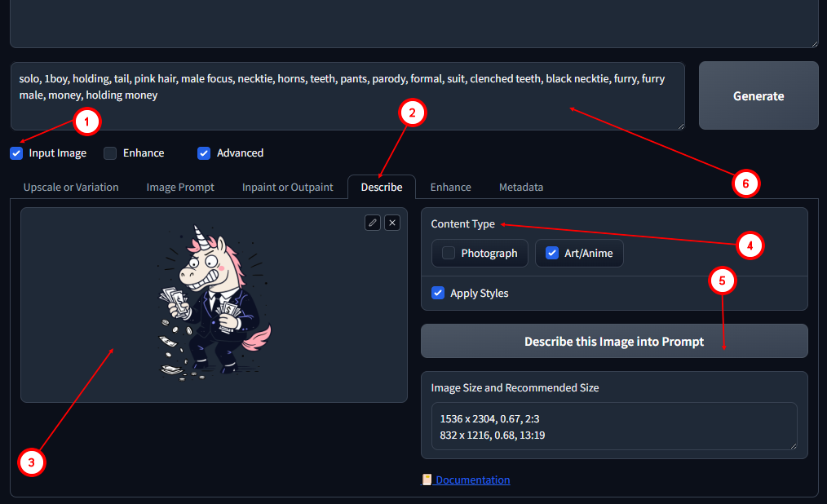
Task: Open the Enhance tab
Action: coord(450,187)
